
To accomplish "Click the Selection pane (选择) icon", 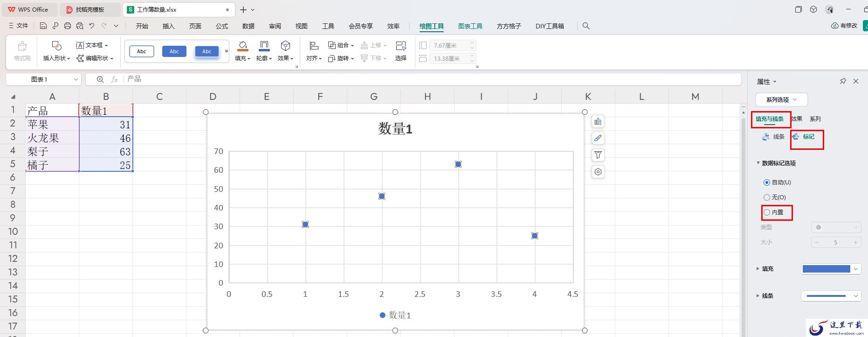I will coord(401,46).
